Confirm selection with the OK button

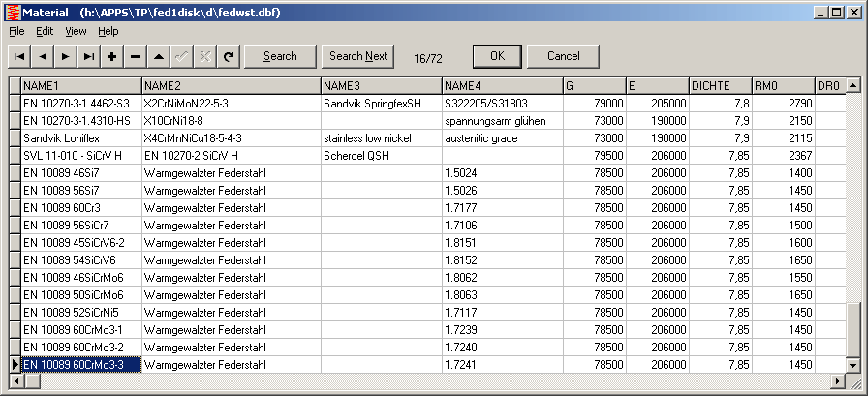(x=497, y=56)
